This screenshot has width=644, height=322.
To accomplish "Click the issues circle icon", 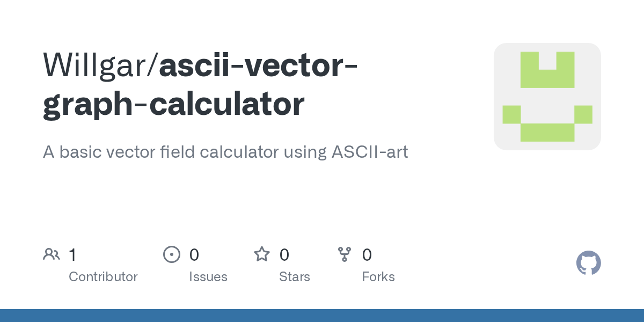I will [172, 254].
